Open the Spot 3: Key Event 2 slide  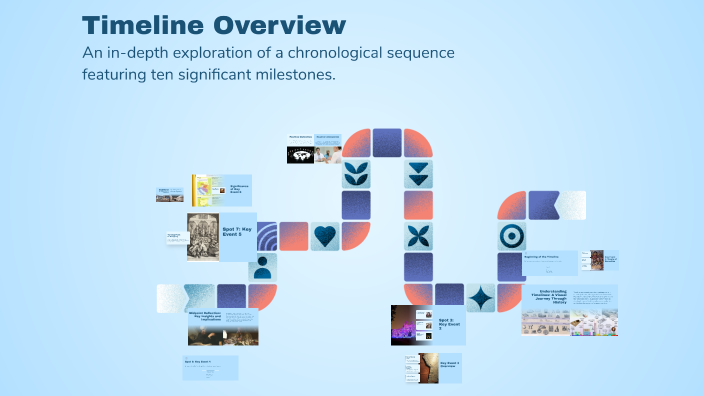tap(428, 325)
